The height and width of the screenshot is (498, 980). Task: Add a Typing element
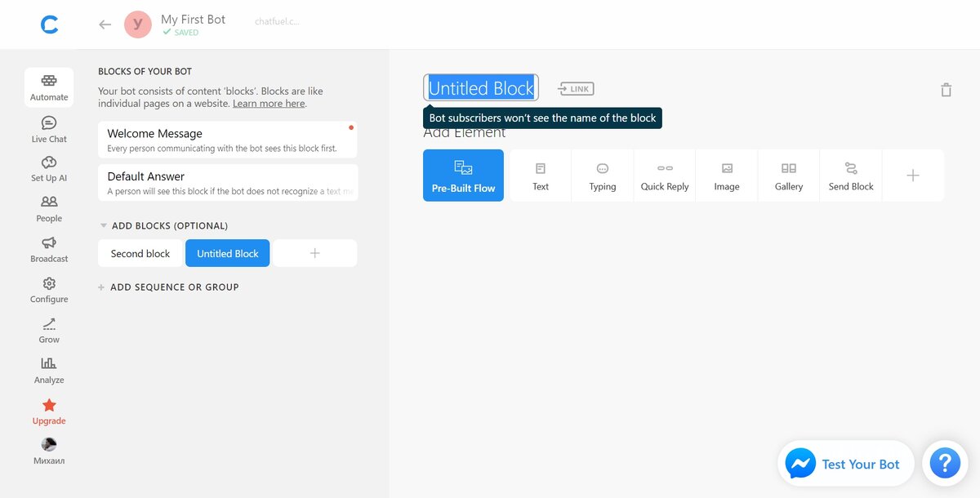click(603, 176)
